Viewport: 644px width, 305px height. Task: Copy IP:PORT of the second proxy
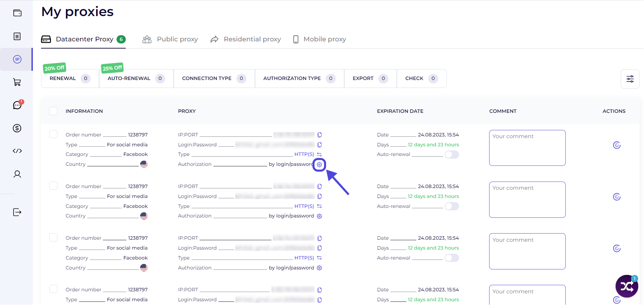coord(320,186)
